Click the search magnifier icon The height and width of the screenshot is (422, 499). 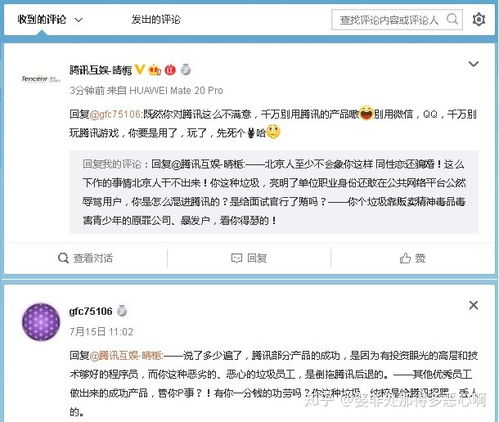[452, 19]
